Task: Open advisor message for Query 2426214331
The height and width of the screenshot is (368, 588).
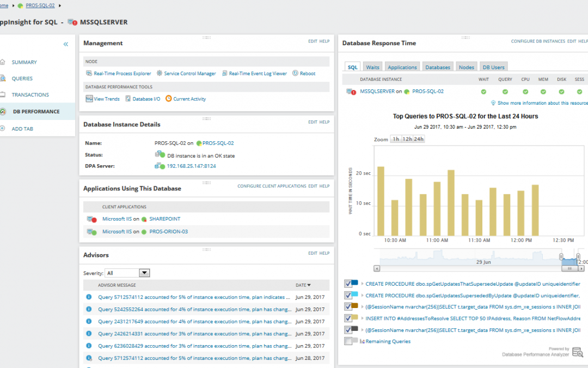Action: coord(194,334)
